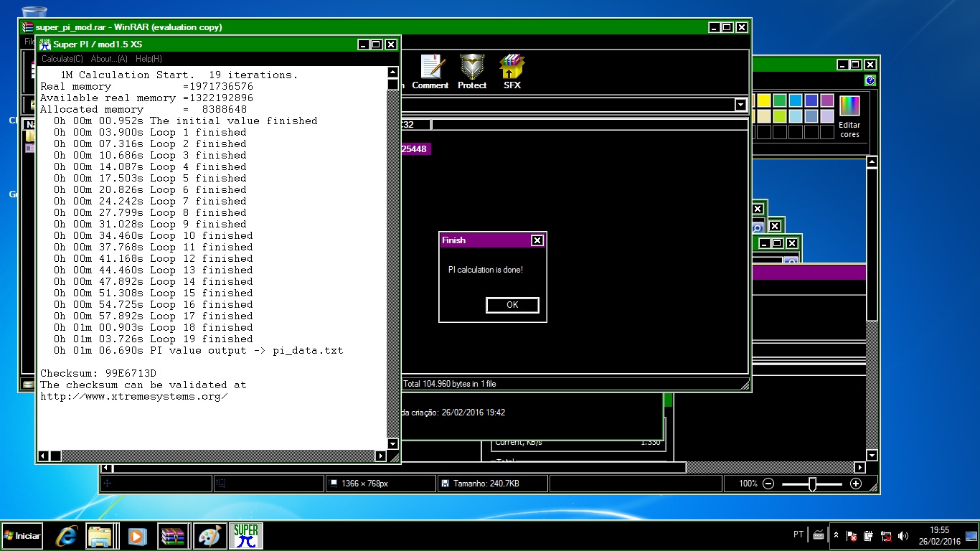Click OK in the Finish dialog
The height and width of the screenshot is (551, 980).
512,305
